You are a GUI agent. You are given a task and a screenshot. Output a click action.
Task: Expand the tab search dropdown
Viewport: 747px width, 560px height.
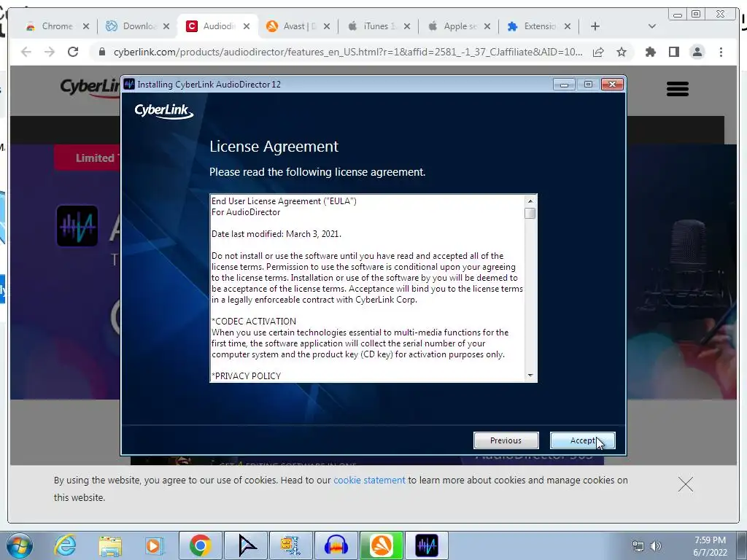tap(652, 26)
